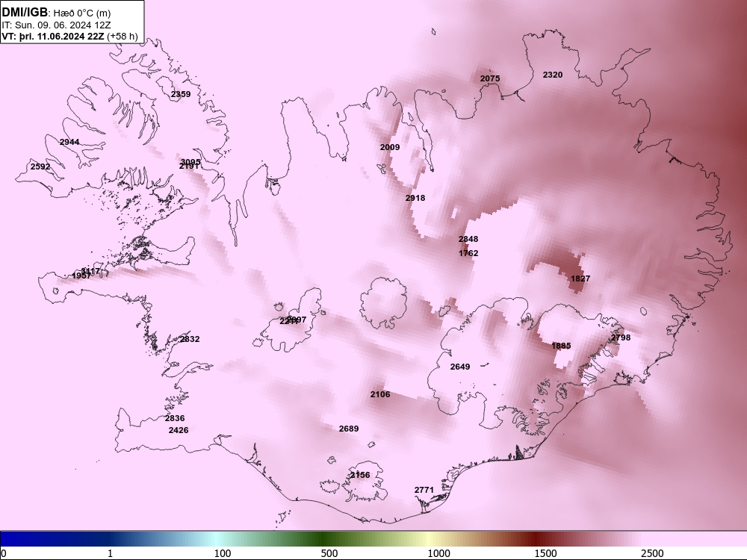The height and width of the screenshot is (560, 747).
Task: Click the 1762 map value
Action: point(468,253)
